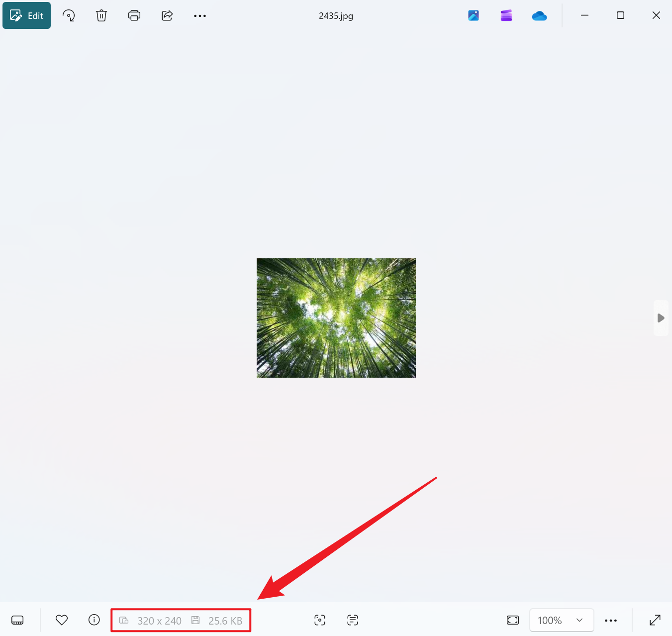This screenshot has height=636, width=672.
Task: Delete the photo with the trash icon
Action: click(x=101, y=16)
